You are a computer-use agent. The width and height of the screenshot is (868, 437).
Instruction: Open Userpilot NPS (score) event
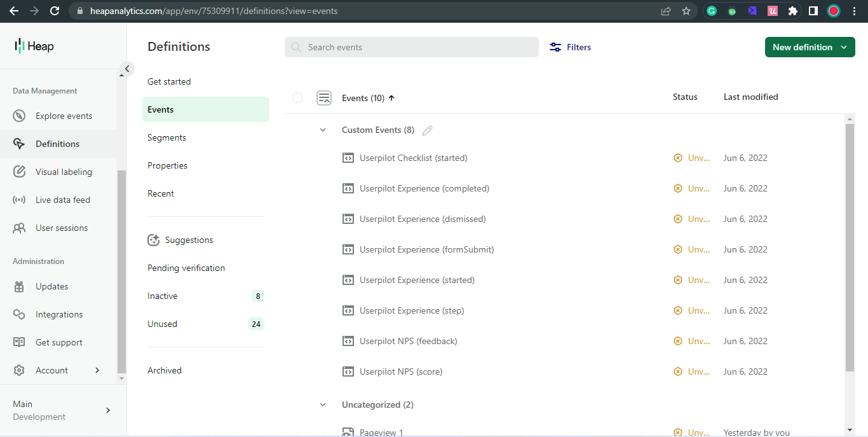(401, 371)
